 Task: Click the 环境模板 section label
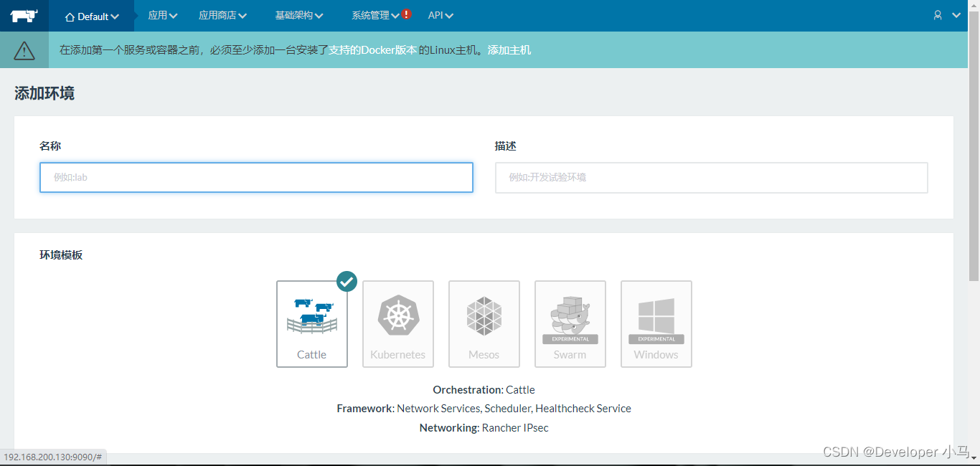coord(61,255)
